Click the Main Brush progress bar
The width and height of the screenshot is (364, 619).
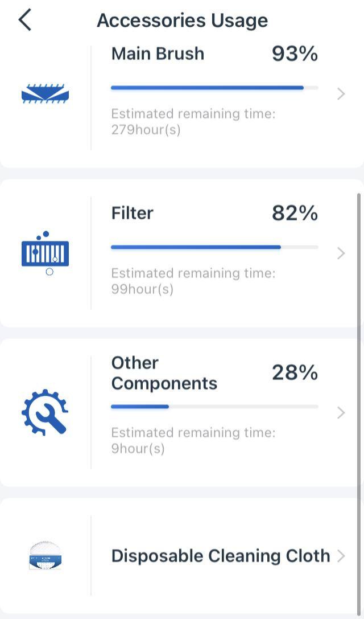pos(214,88)
